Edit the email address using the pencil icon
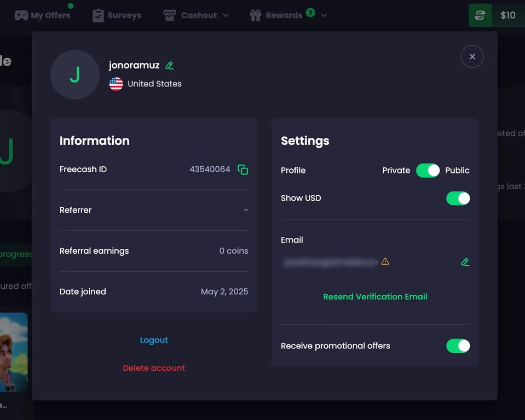525x420 pixels. point(465,262)
